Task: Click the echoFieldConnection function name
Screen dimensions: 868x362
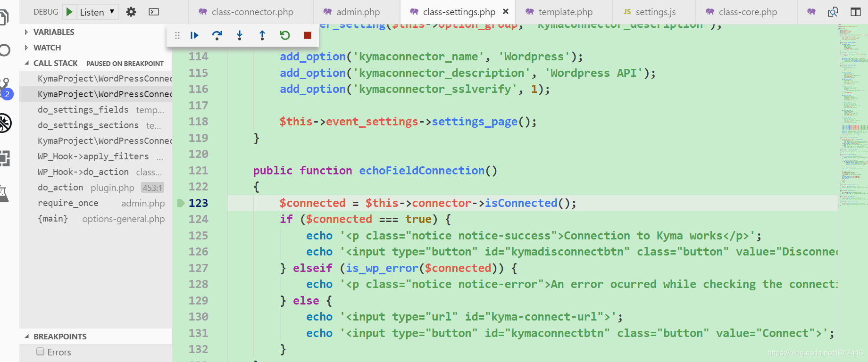Action: coord(422,171)
